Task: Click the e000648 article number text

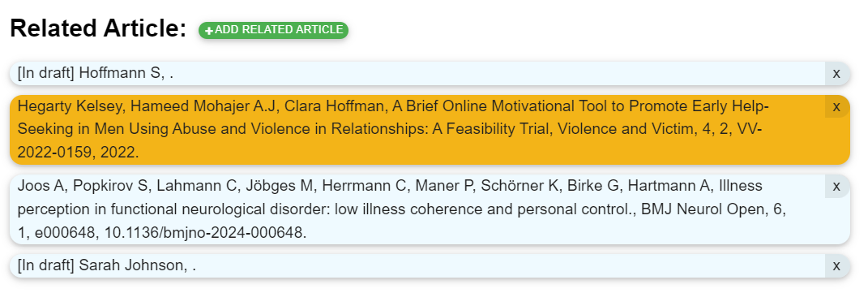Action: 61,233
